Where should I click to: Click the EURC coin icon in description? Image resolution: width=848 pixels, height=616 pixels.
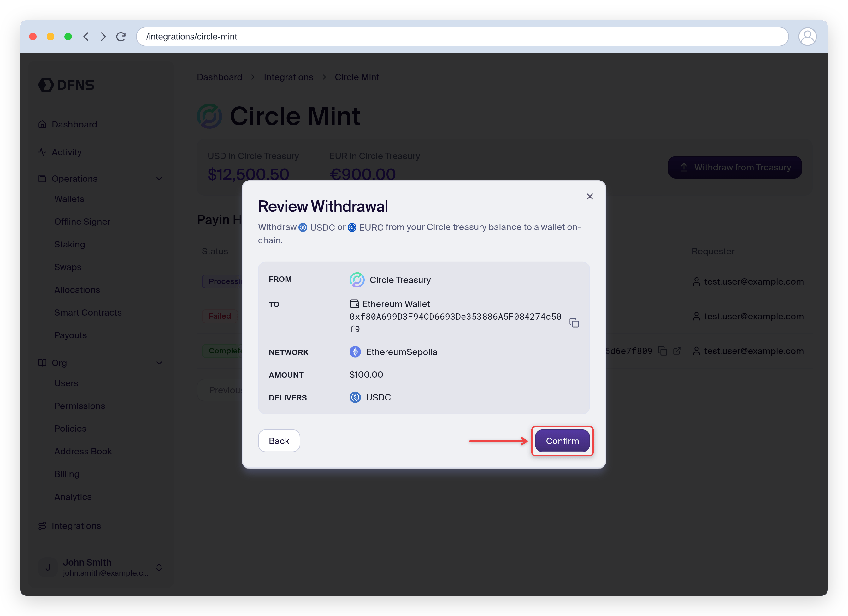click(x=352, y=228)
